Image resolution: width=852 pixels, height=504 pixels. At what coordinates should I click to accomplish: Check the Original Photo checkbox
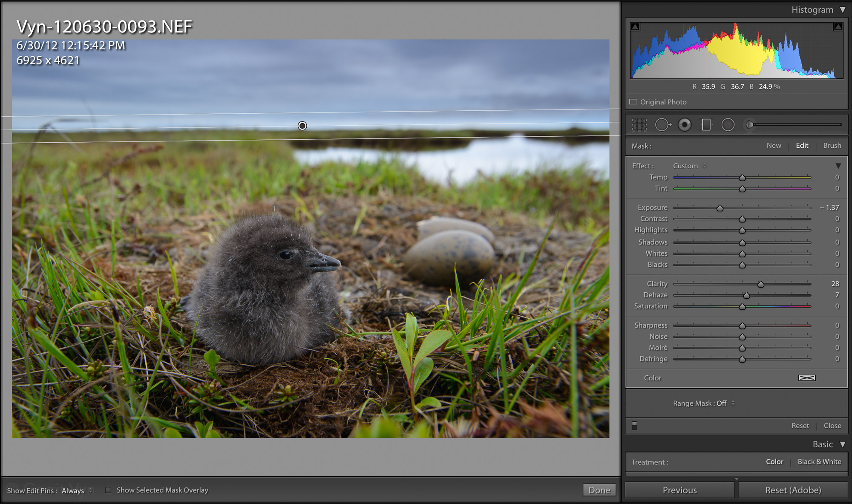[633, 102]
